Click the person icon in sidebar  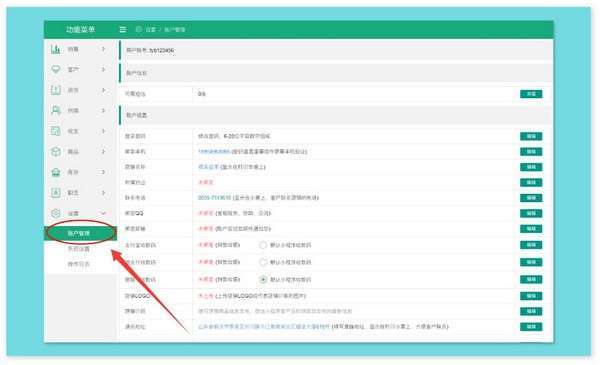[x=56, y=111]
